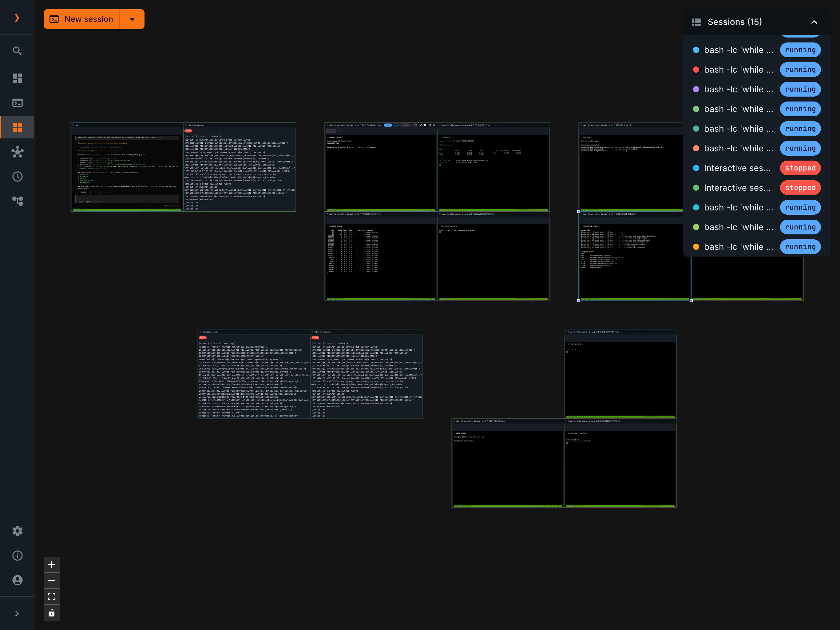Open the purple-dot bash session in Sessions list
This screenshot has height=630, width=840.
pyautogui.click(x=757, y=89)
